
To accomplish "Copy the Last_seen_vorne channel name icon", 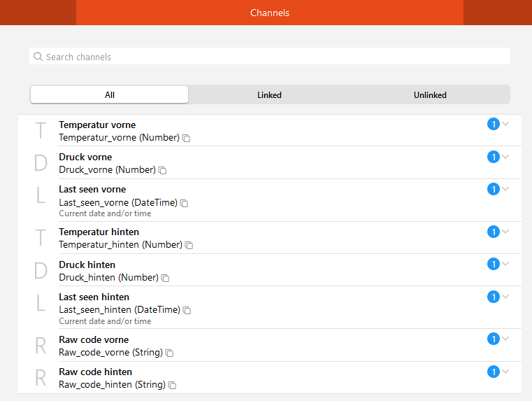I will coord(184,204).
